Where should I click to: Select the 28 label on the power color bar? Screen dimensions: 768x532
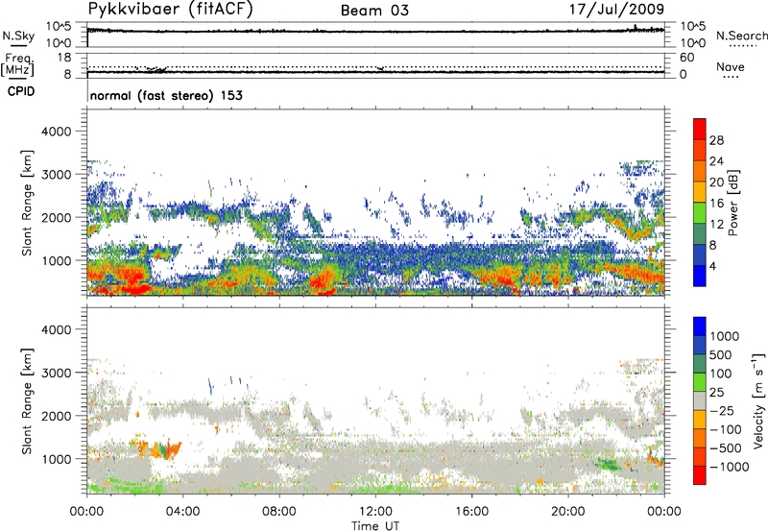point(716,140)
